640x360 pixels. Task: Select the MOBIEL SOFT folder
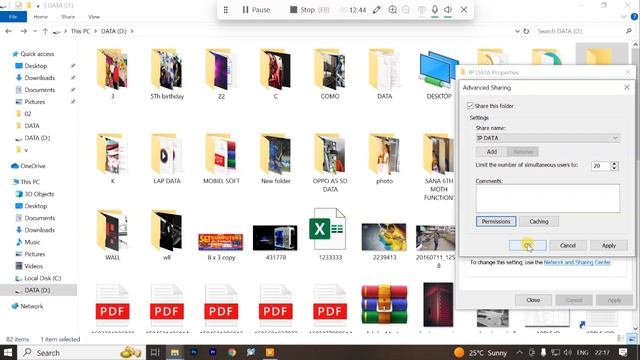coord(221,158)
